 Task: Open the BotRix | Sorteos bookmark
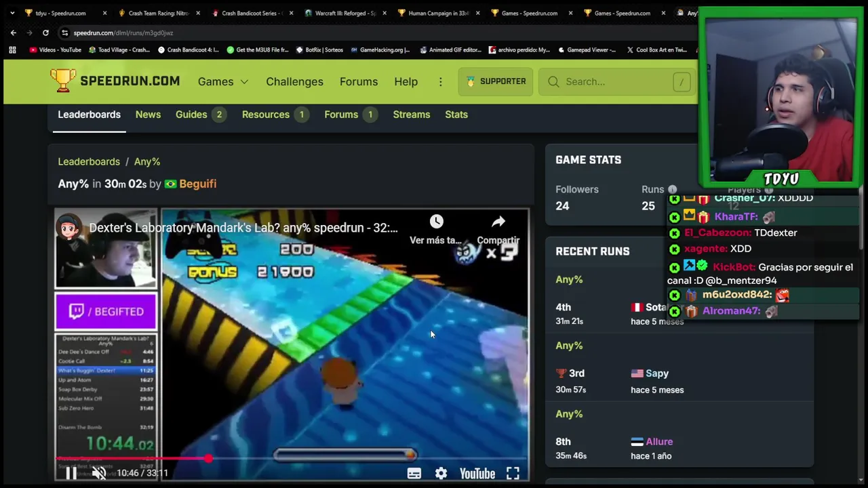click(x=319, y=49)
